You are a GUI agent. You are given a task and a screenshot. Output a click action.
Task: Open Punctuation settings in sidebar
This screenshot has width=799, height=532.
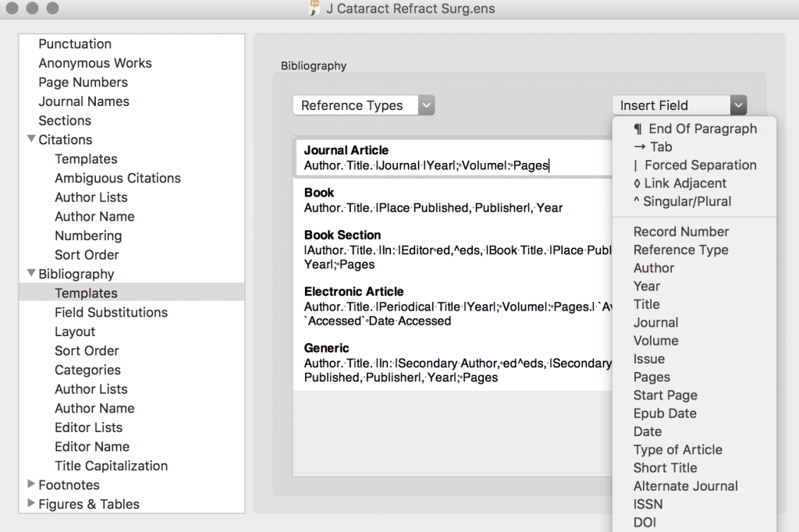75,44
